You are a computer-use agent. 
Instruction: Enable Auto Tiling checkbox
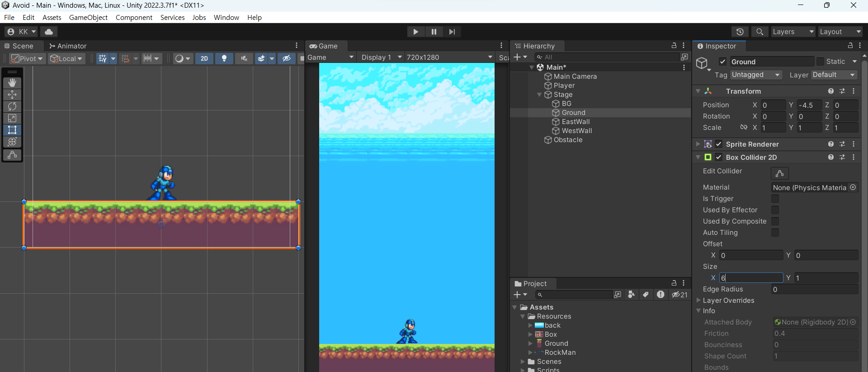tap(775, 233)
